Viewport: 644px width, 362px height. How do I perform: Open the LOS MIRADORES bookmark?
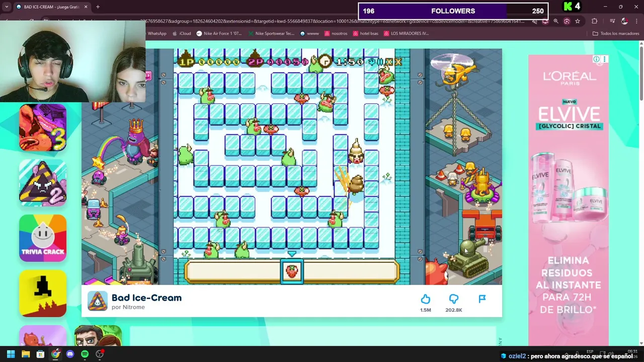[406, 34]
